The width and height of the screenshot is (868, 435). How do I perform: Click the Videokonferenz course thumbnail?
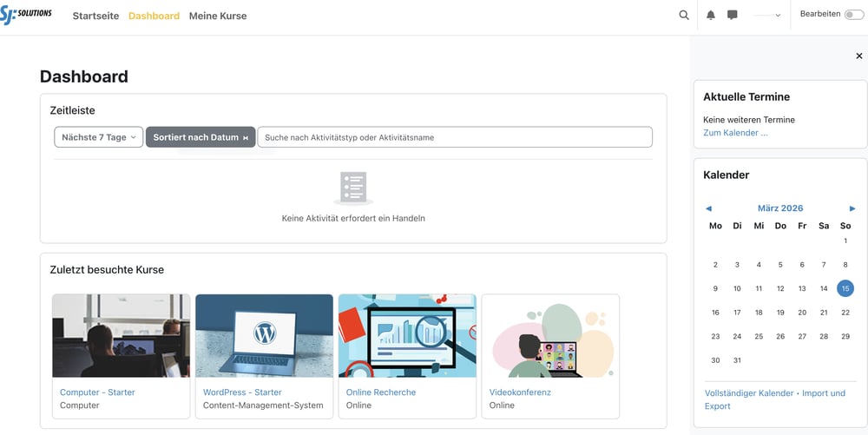click(550, 336)
